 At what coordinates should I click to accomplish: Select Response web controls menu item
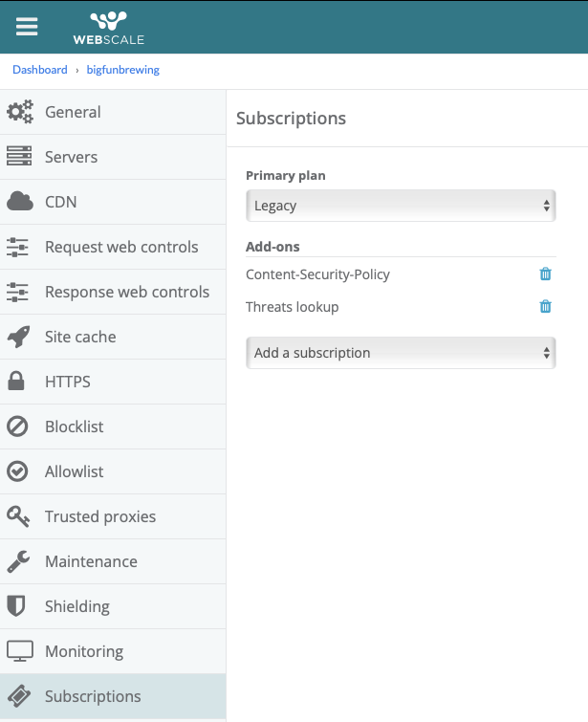(x=126, y=292)
